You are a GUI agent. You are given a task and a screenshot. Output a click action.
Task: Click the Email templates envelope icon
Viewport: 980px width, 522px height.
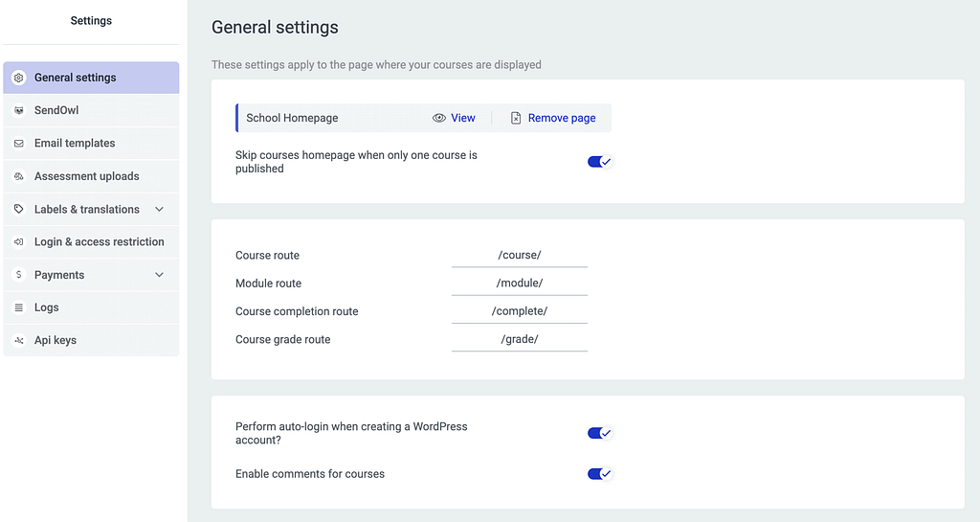tap(19, 143)
